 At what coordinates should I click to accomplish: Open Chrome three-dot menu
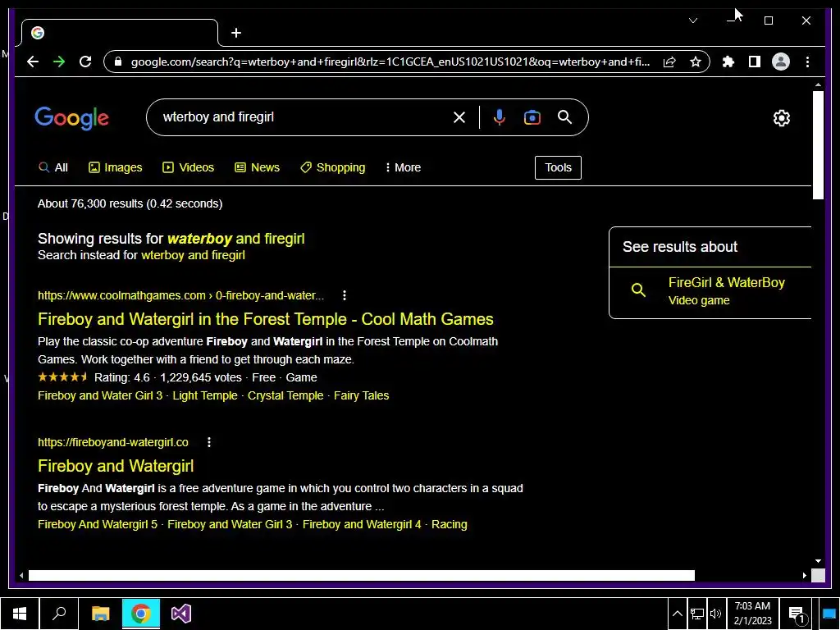click(x=807, y=62)
